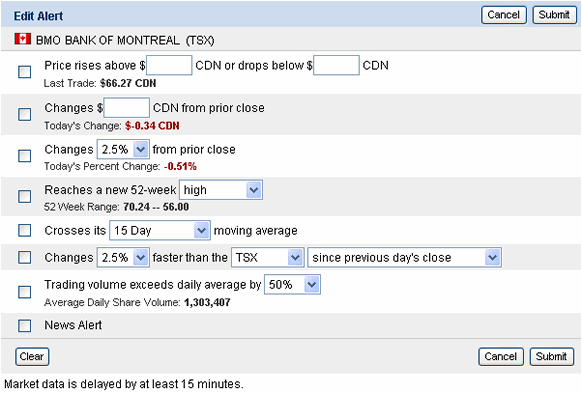The image size is (582, 393).
Task: Enable the price rises above alert checkbox
Action: (24, 72)
